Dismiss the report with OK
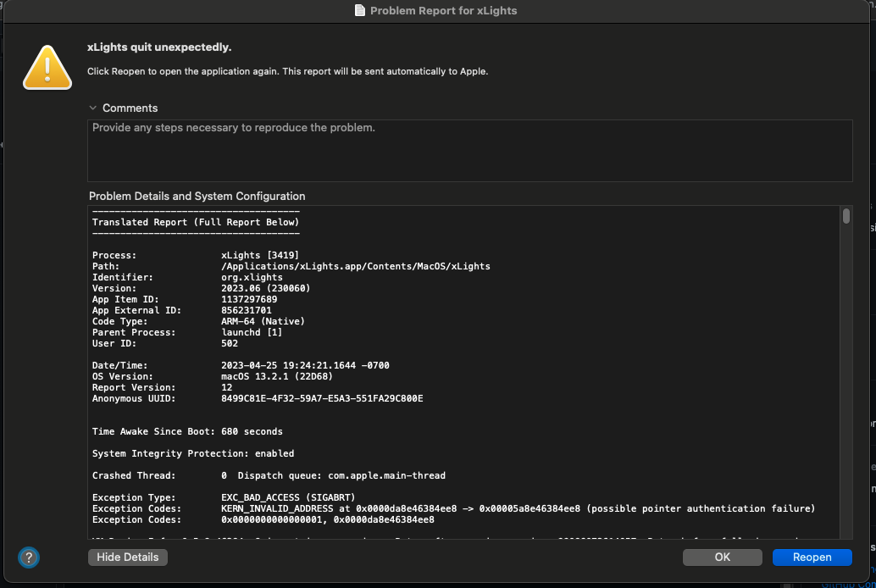 pos(721,557)
